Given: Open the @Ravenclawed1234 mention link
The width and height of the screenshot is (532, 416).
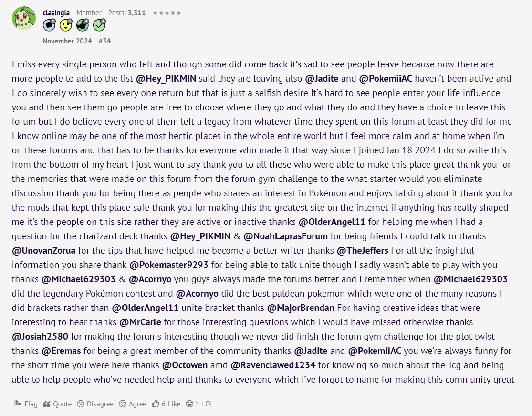Looking at the screenshot, I should click(x=273, y=365).
